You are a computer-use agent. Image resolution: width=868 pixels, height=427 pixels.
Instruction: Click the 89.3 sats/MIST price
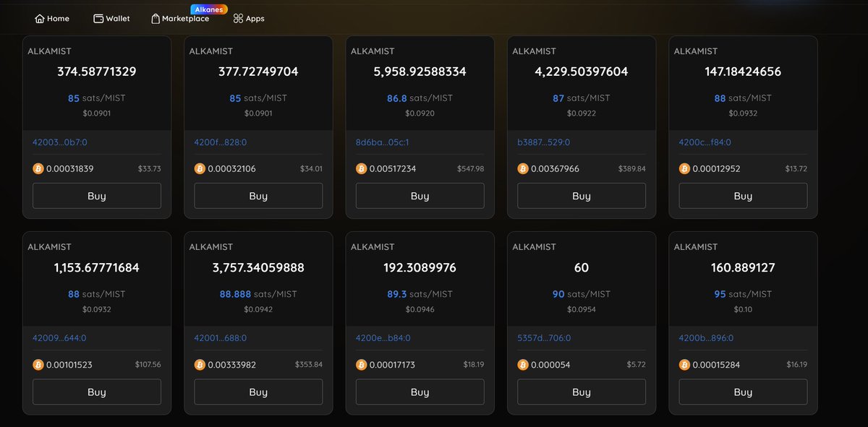[420, 294]
